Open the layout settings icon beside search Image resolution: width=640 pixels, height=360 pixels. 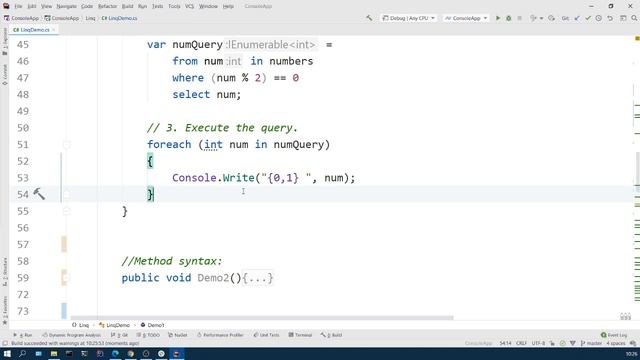pyautogui.click(x=623, y=18)
